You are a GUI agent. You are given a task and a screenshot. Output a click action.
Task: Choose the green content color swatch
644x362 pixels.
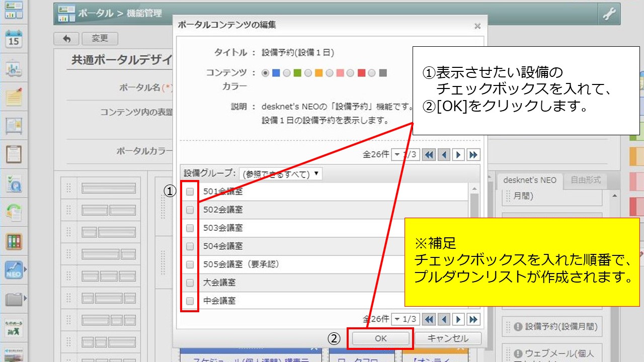tap(297, 73)
